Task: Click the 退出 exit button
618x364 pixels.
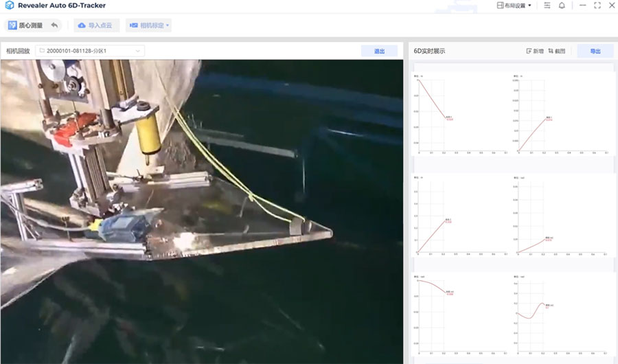Action: pyautogui.click(x=379, y=51)
